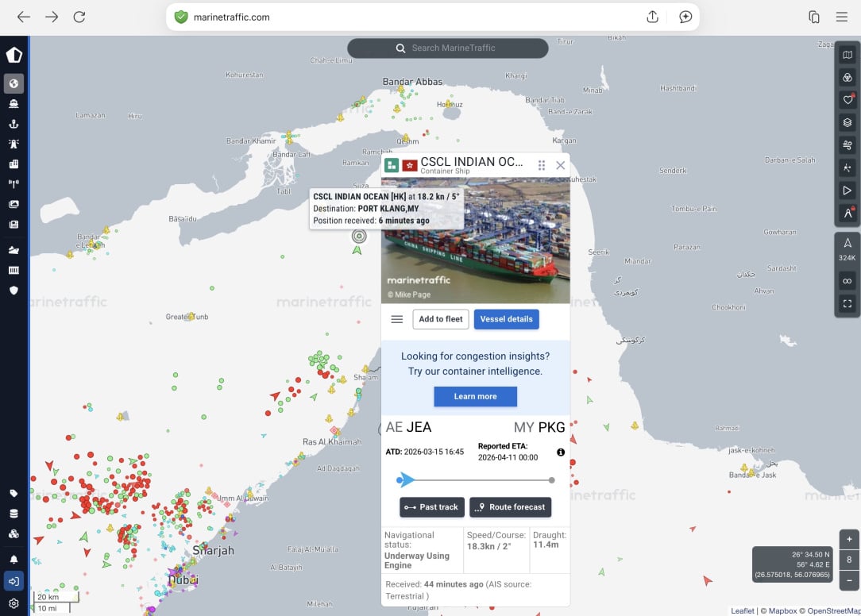Open the ports anchor icon in sidebar
This screenshot has height=616, width=861.
(14, 124)
